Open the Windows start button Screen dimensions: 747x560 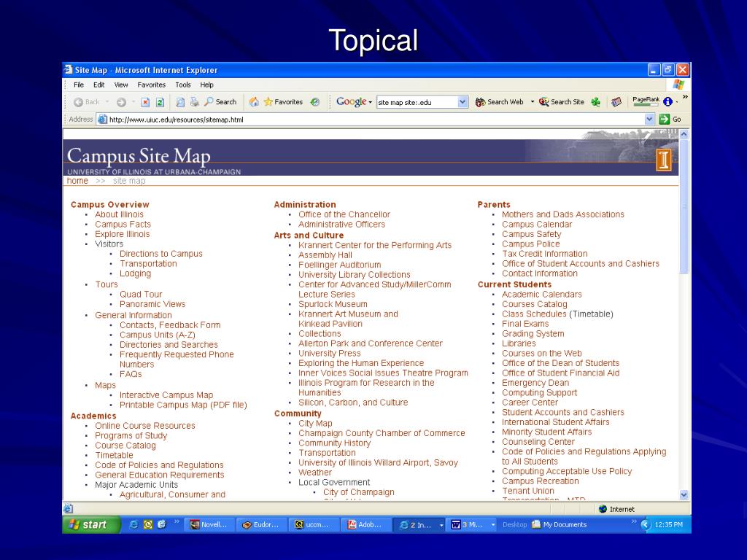pyautogui.click(x=91, y=524)
